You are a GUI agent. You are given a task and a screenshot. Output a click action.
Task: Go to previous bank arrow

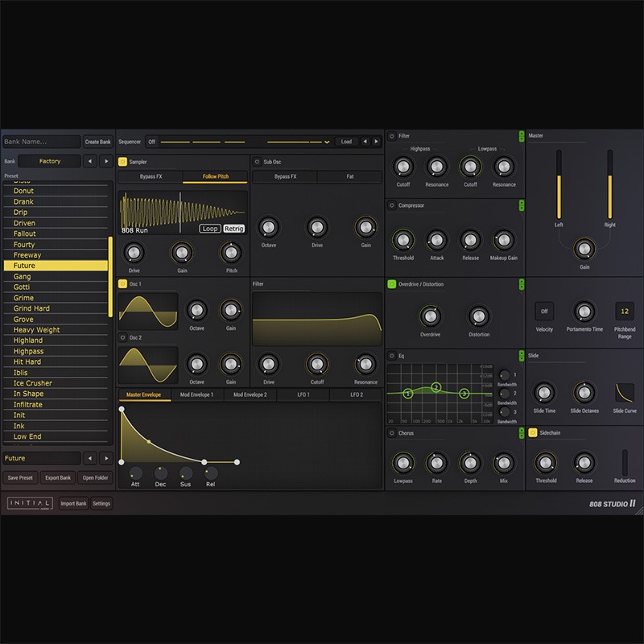pos(90,162)
